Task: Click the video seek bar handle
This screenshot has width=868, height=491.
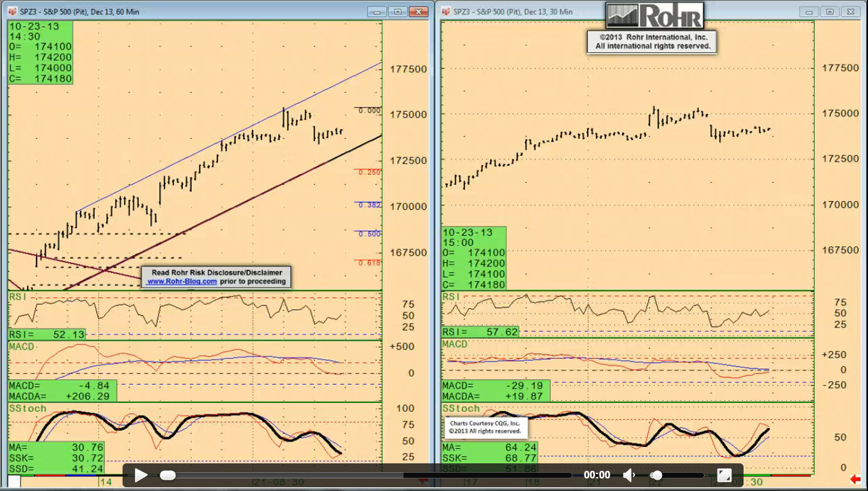Action: point(168,475)
